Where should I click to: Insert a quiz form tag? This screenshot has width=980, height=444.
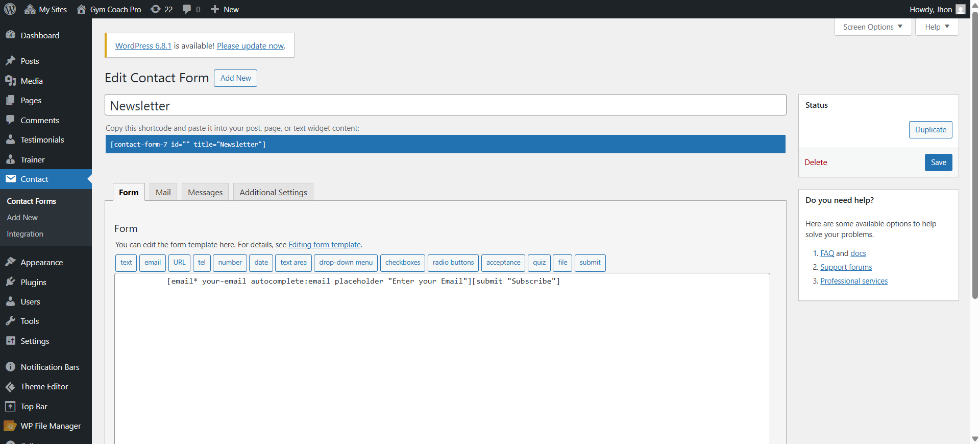539,263
